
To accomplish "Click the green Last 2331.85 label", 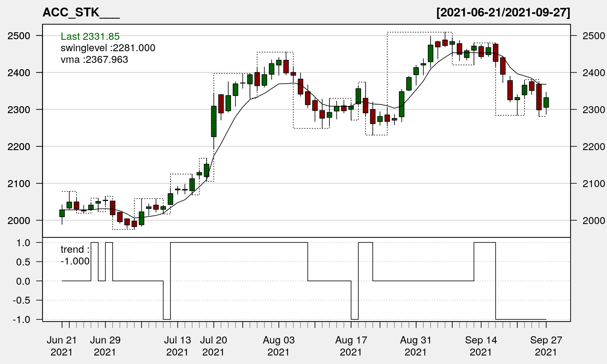I will coord(90,36).
